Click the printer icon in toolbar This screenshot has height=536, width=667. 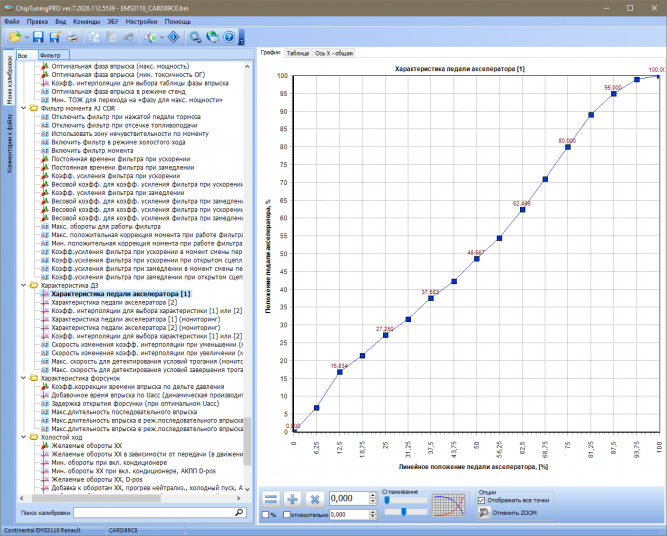(72, 37)
